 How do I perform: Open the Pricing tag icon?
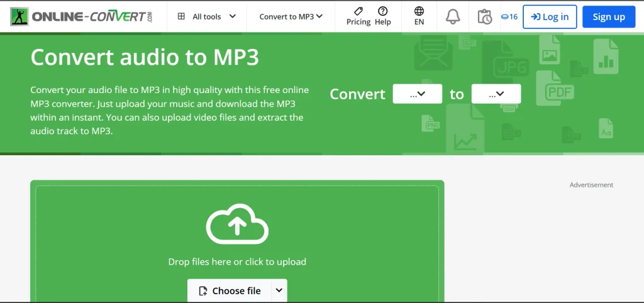tap(358, 11)
